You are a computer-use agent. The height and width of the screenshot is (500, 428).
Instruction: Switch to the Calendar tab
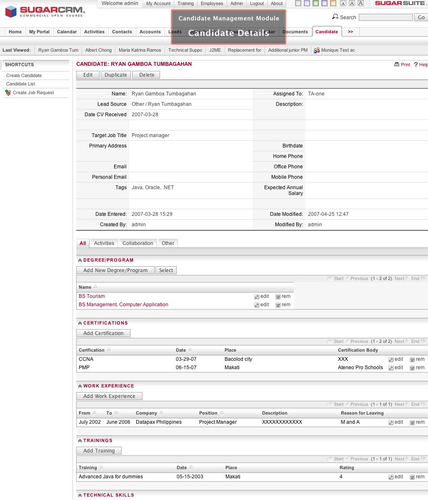coord(67,32)
